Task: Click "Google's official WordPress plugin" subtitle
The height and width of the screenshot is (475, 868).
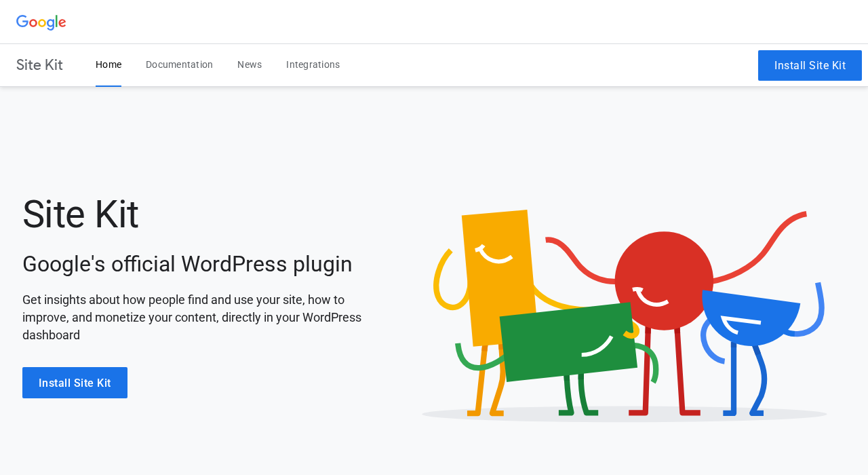Action: click(x=187, y=264)
